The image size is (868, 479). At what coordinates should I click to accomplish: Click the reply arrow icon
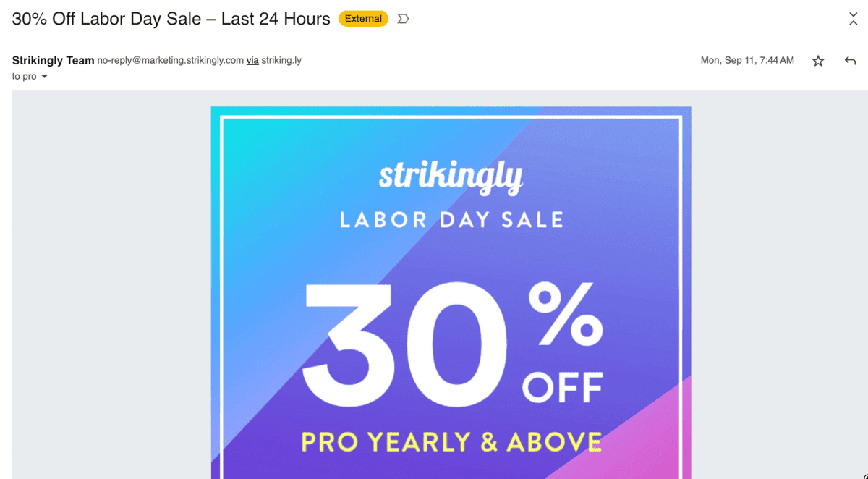click(x=851, y=61)
